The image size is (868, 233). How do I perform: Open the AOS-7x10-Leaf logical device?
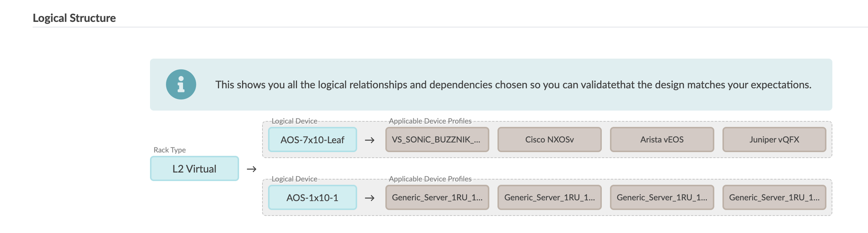pyautogui.click(x=312, y=140)
